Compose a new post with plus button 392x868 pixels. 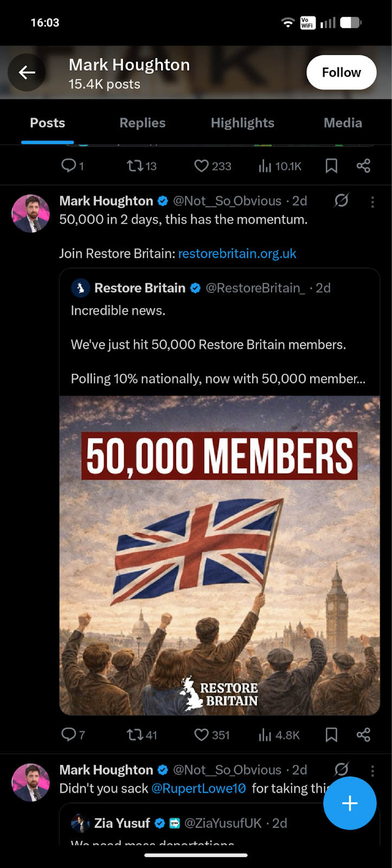[350, 803]
